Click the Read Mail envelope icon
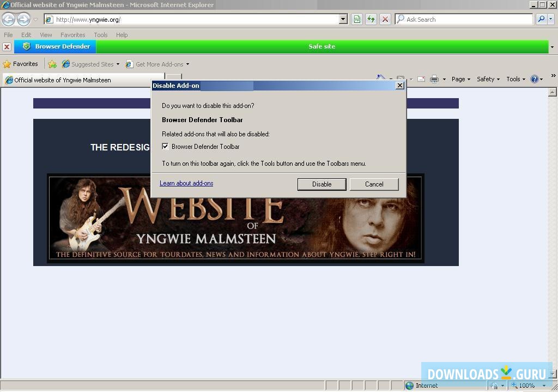The height and width of the screenshot is (392, 558). (x=421, y=79)
